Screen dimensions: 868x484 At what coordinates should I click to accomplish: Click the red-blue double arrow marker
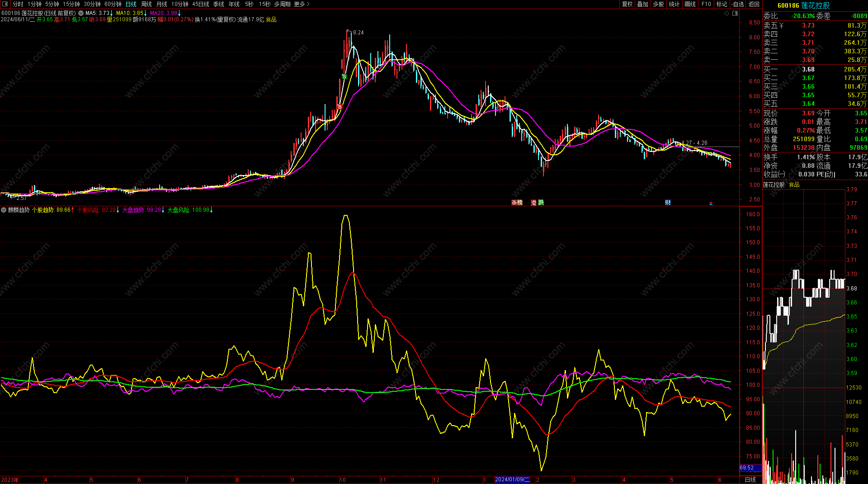[x=711, y=203]
